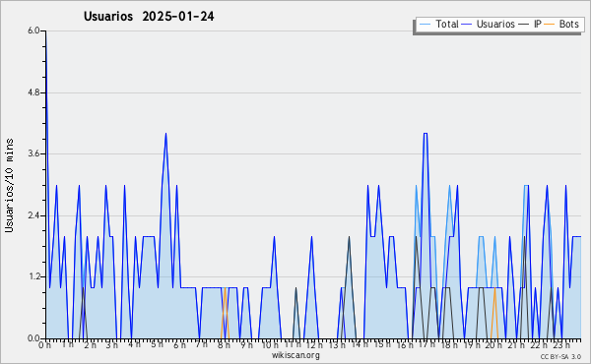This screenshot has width=591, height=364.
Task: Click the 0.0 y-axis value
Action: pyautogui.click(x=33, y=338)
